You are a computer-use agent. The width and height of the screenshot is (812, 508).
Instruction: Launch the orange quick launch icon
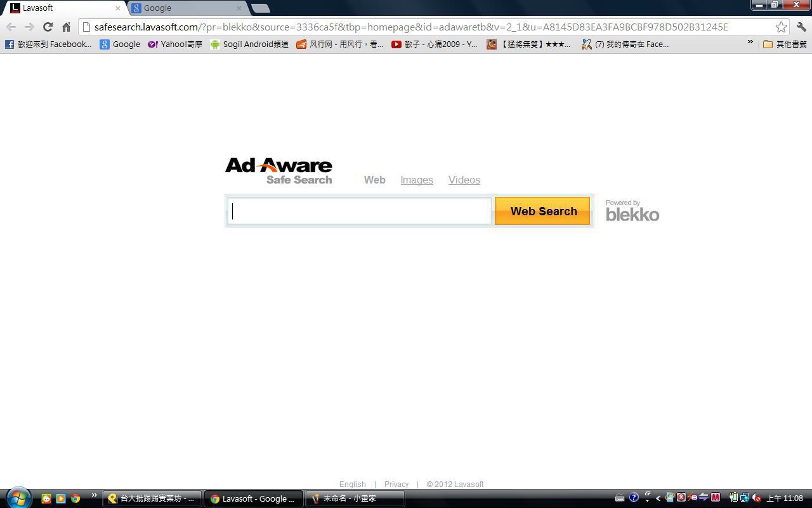pos(46,498)
